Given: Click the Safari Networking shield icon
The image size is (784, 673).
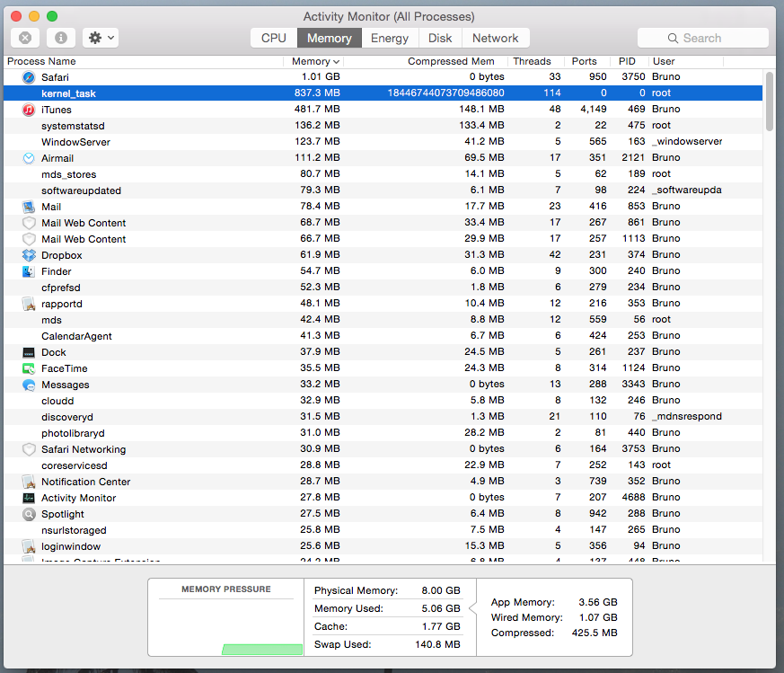Looking at the screenshot, I should pyautogui.click(x=29, y=449).
